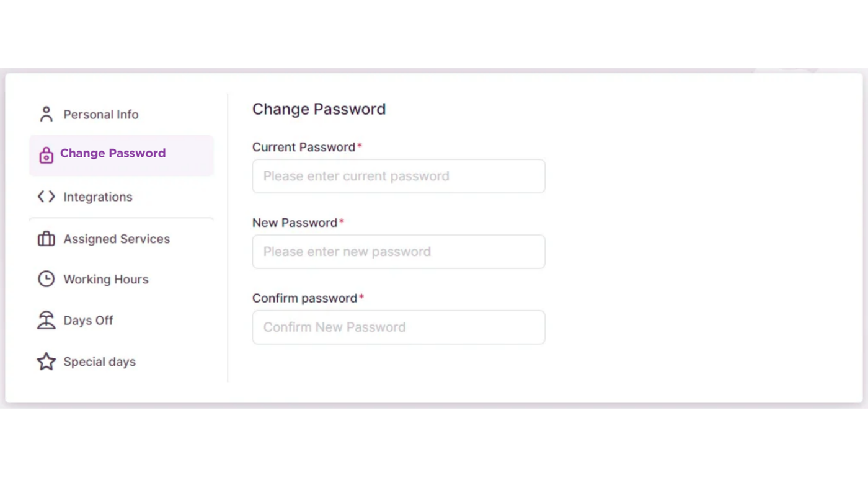Select the Change Password menu item
This screenshot has width=868, height=488.
click(x=113, y=153)
